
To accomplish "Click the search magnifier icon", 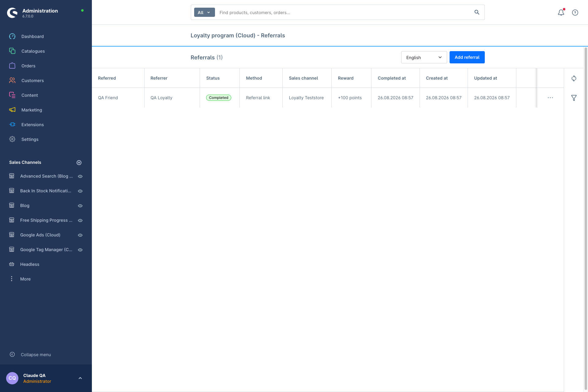I will click(x=477, y=12).
